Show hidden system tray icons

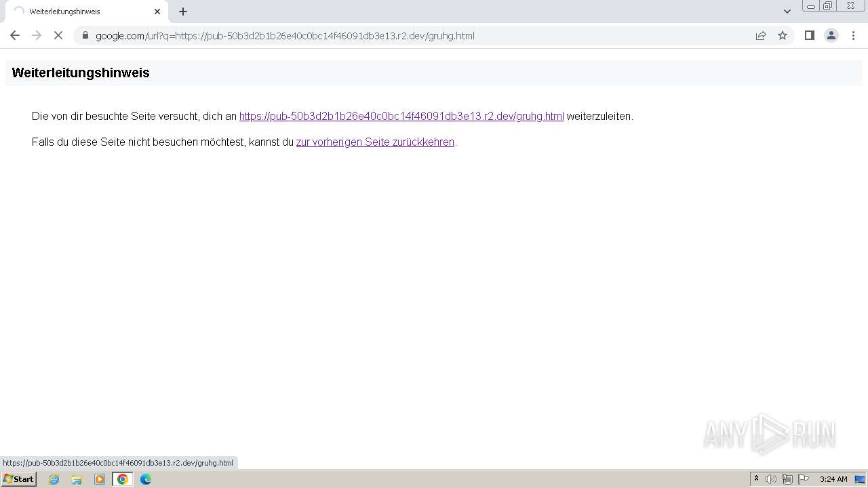[x=756, y=479]
